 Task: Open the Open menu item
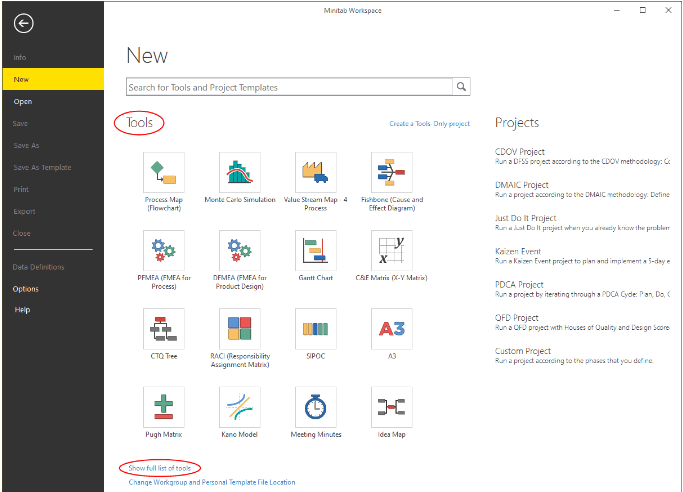coord(23,101)
